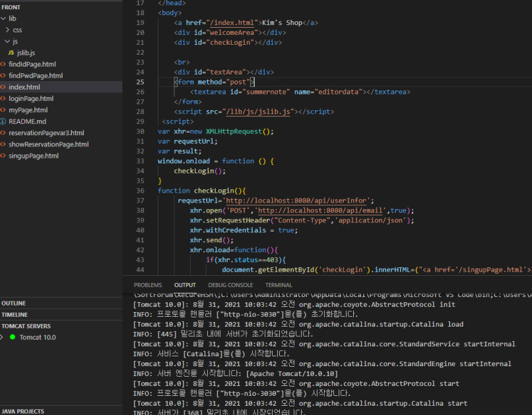The width and height of the screenshot is (532, 415).
Task: Collapse the FRONT explorer header
Action: tap(11, 7)
